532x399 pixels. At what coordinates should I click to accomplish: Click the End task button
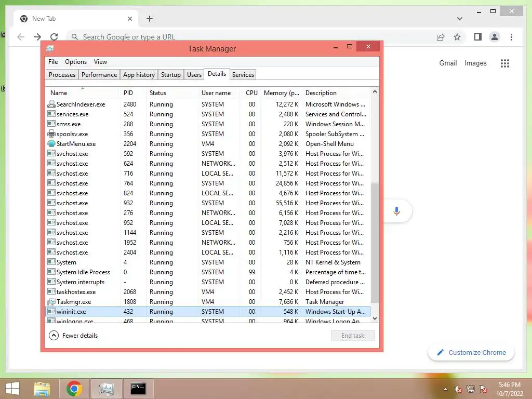point(353,336)
